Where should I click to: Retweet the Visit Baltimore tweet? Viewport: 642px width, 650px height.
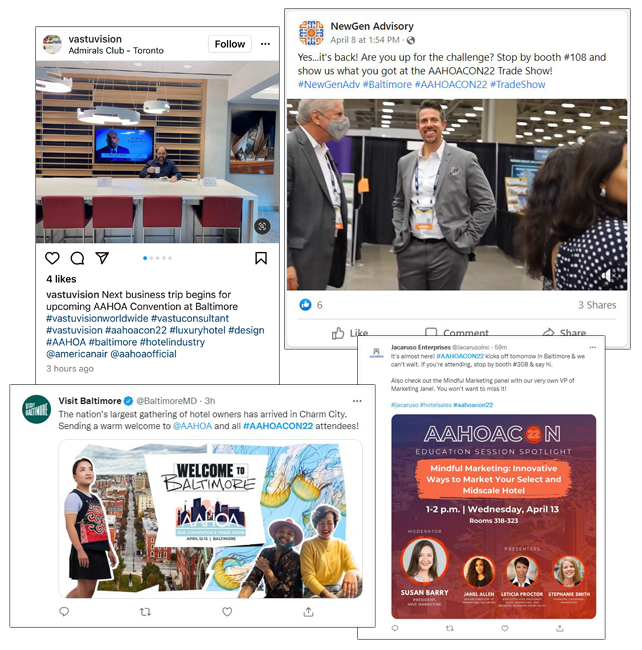click(145, 611)
